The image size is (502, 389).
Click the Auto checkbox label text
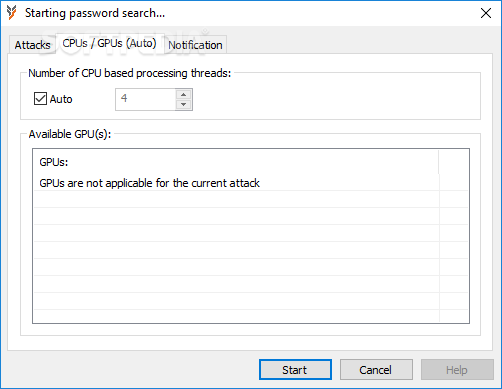click(61, 99)
